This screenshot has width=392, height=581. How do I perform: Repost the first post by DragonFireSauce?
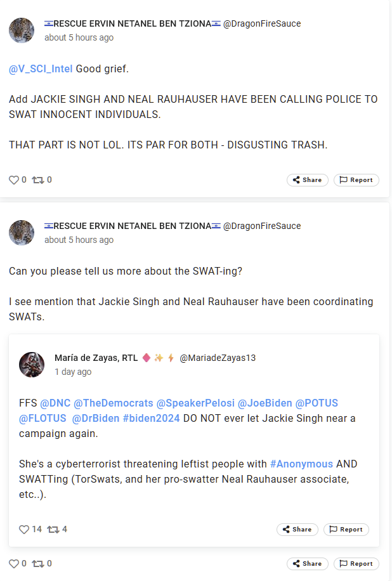coord(38,180)
